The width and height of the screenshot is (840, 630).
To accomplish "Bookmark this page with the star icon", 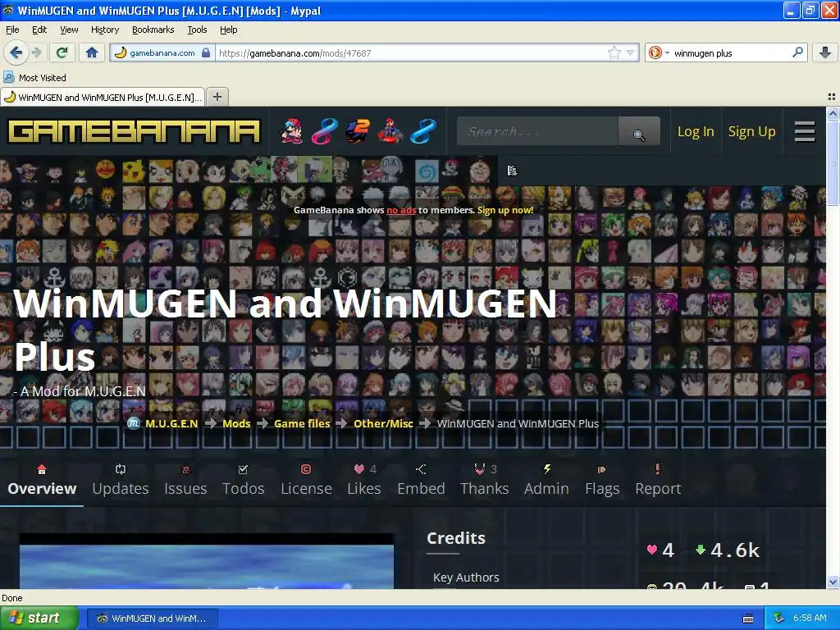I will (x=614, y=52).
